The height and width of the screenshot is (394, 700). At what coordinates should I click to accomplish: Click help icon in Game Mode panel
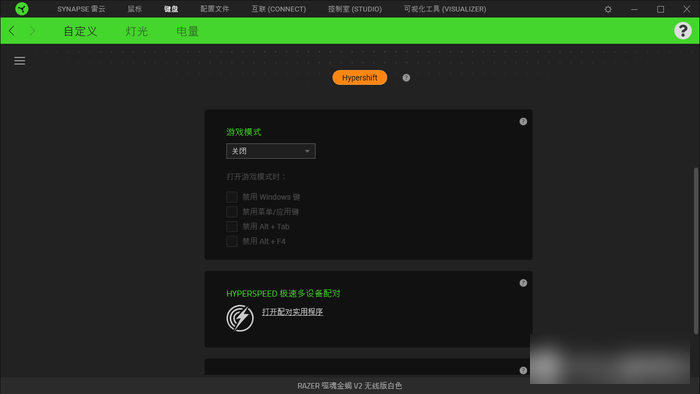pyautogui.click(x=523, y=121)
